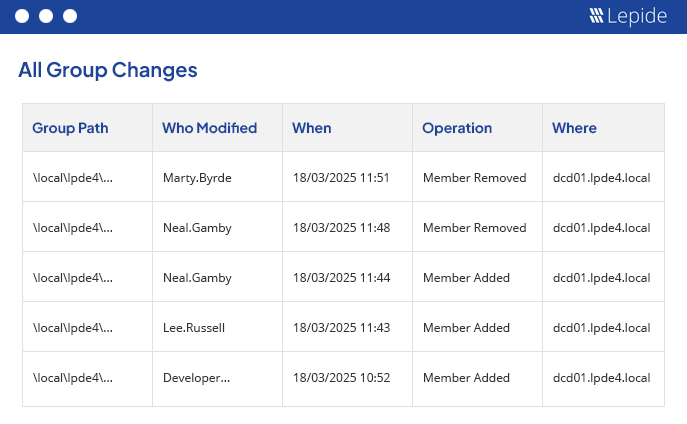Viewport: 687px width, 424px height.
Task: Sort by Who Modified column header
Action: pyautogui.click(x=209, y=128)
